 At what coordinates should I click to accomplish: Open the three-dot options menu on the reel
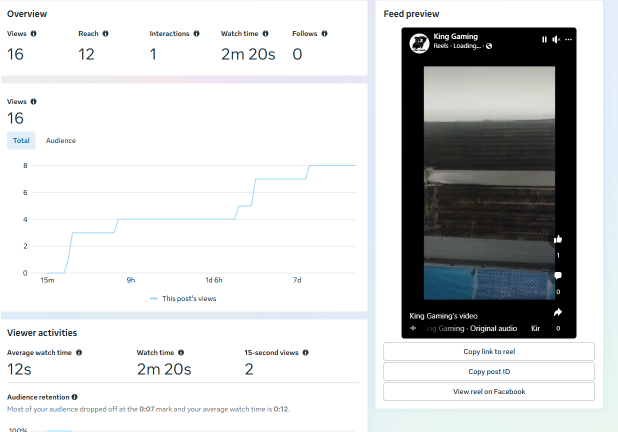pos(568,39)
